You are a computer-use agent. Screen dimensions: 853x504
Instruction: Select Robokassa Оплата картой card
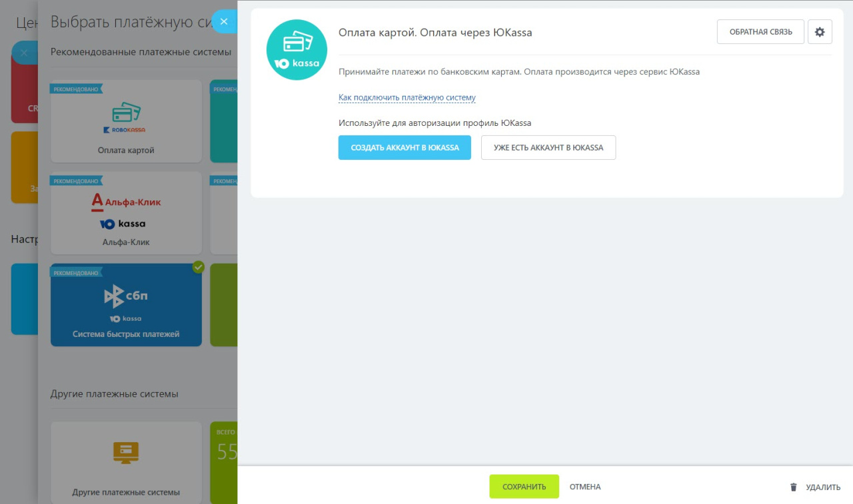point(126,121)
